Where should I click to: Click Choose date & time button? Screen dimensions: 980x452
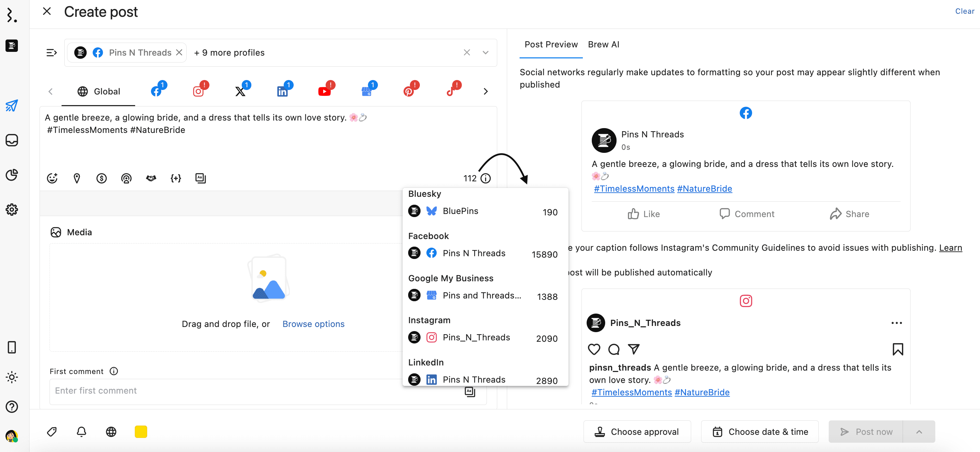point(760,432)
